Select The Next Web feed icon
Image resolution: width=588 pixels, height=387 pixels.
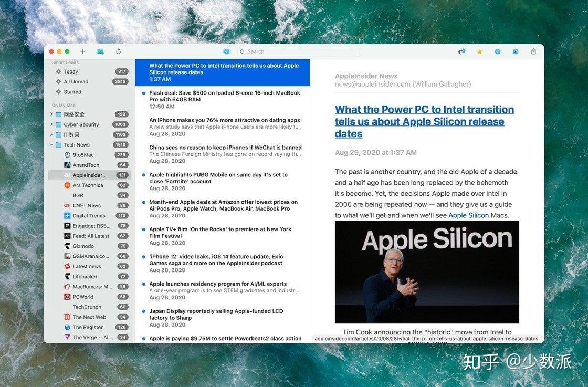click(x=67, y=317)
